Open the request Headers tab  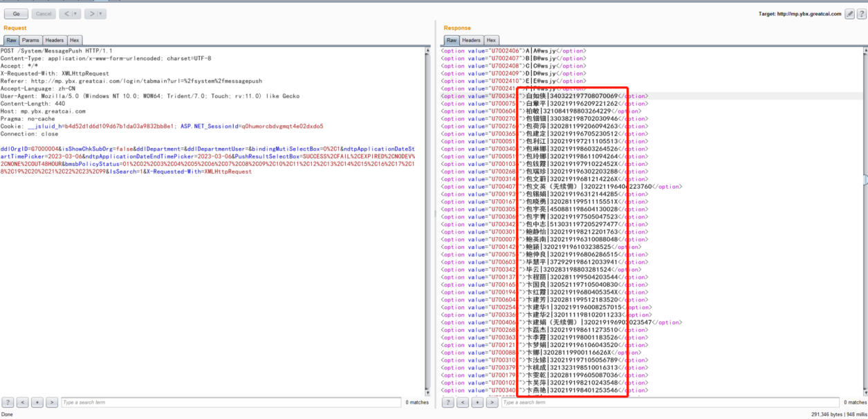pos(55,40)
